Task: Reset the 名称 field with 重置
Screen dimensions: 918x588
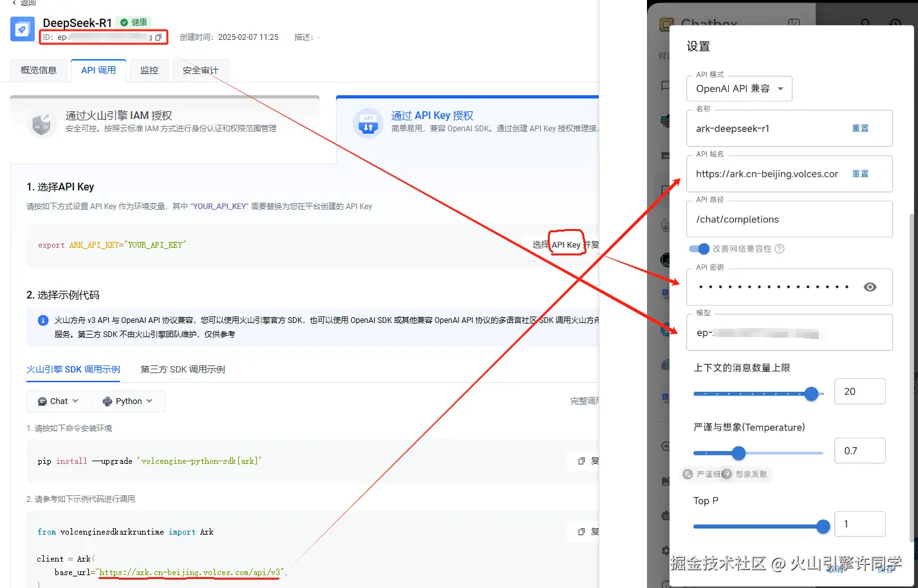Action: click(860, 129)
